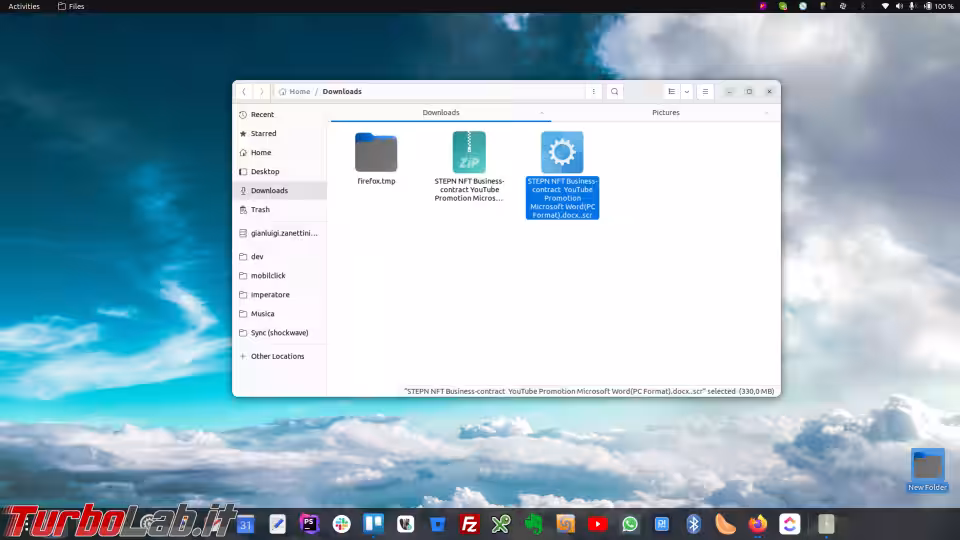Click Home in the path bar
The image size is (960, 540).
(294, 92)
